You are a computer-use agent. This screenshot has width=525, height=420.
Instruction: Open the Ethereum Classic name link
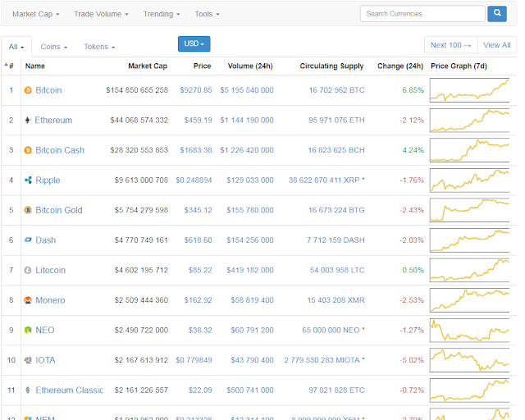coord(69,390)
